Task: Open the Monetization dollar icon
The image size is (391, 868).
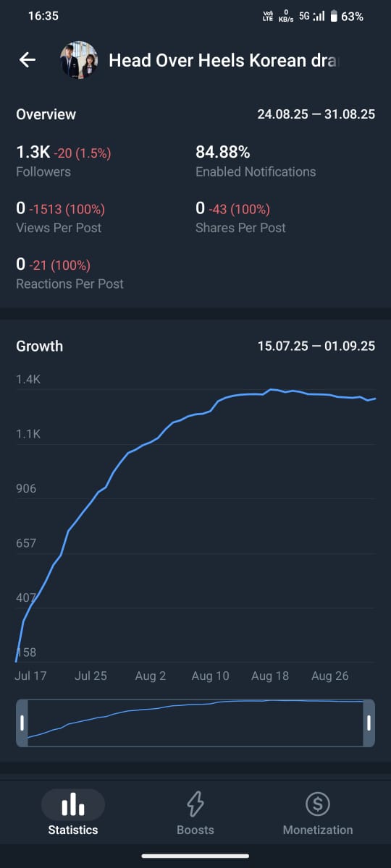Action: pyautogui.click(x=317, y=804)
